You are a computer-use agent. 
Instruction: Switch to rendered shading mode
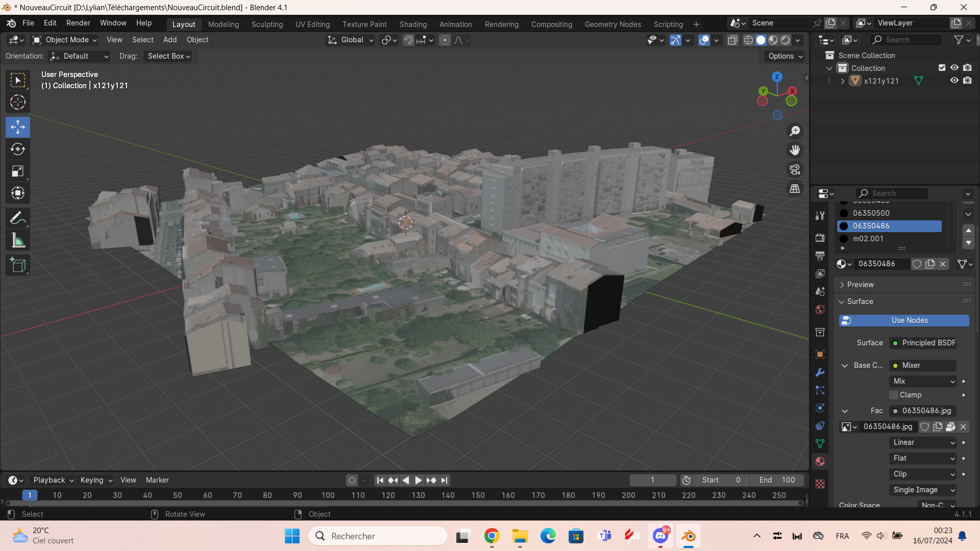[786, 40]
